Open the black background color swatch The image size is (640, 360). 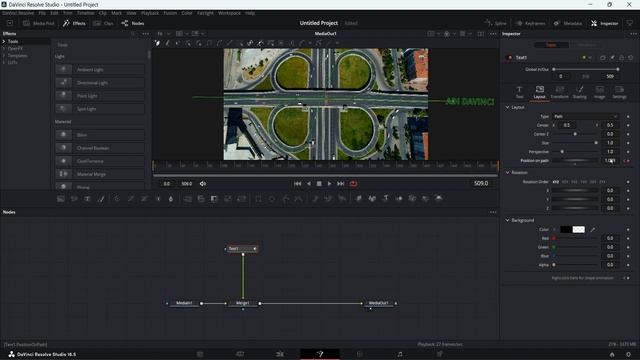[x=566, y=229]
